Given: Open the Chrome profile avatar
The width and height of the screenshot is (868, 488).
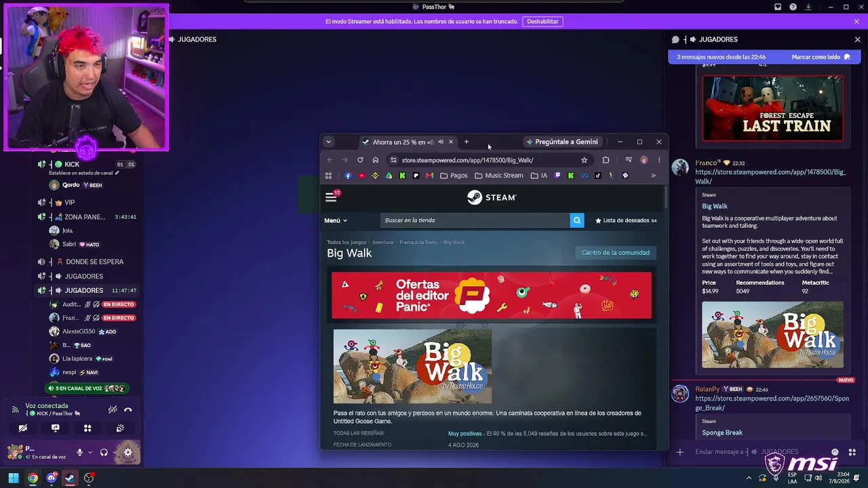Looking at the screenshot, I should click(x=644, y=160).
